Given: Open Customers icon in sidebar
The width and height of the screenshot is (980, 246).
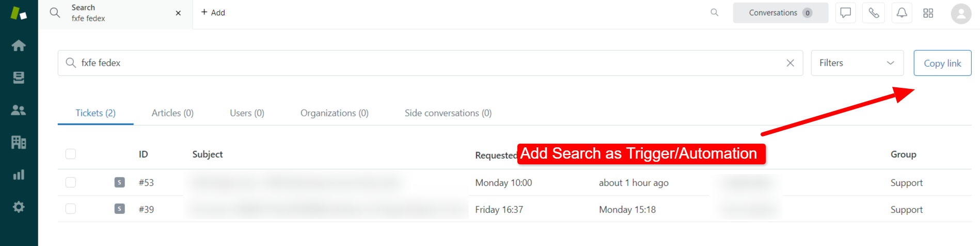Looking at the screenshot, I should click(x=19, y=110).
